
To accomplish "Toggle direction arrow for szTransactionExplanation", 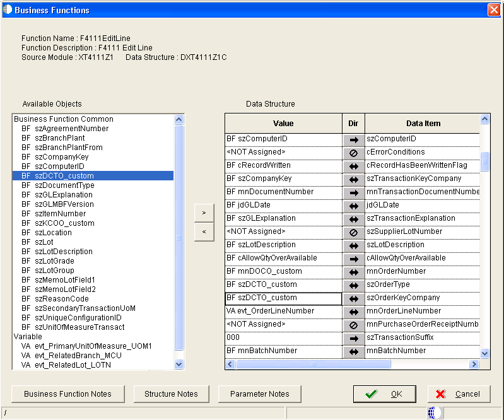I will [354, 219].
